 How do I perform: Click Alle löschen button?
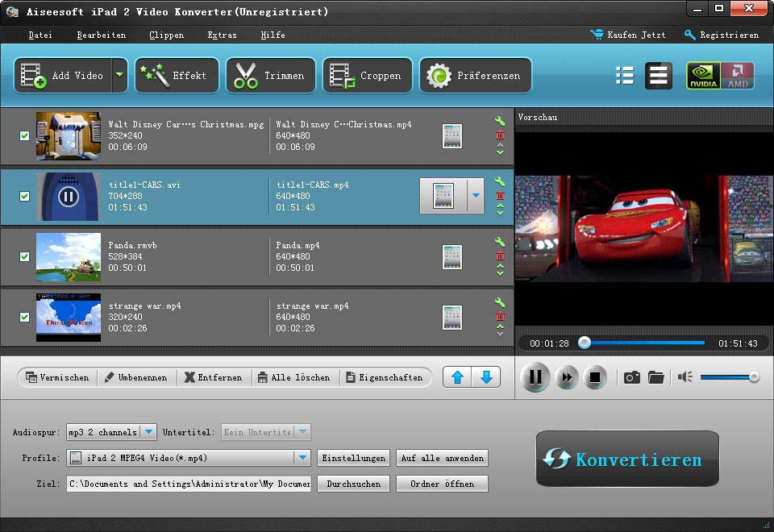pyautogui.click(x=294, y=377)
